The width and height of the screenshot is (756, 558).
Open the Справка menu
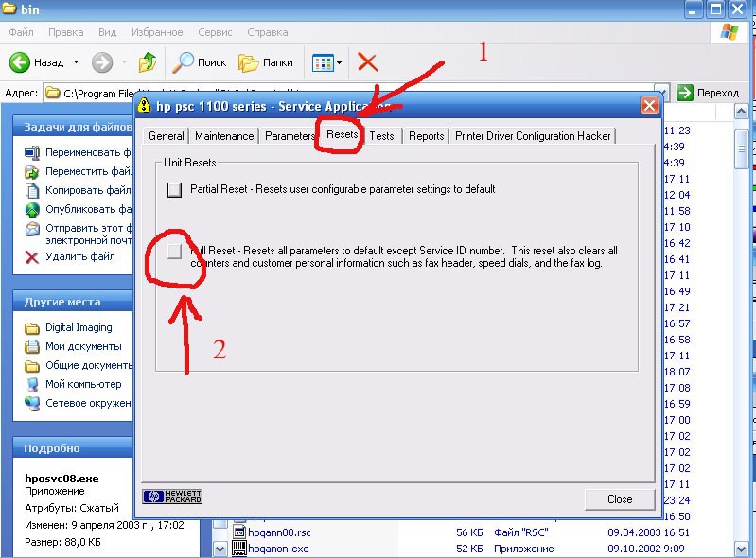268,32
